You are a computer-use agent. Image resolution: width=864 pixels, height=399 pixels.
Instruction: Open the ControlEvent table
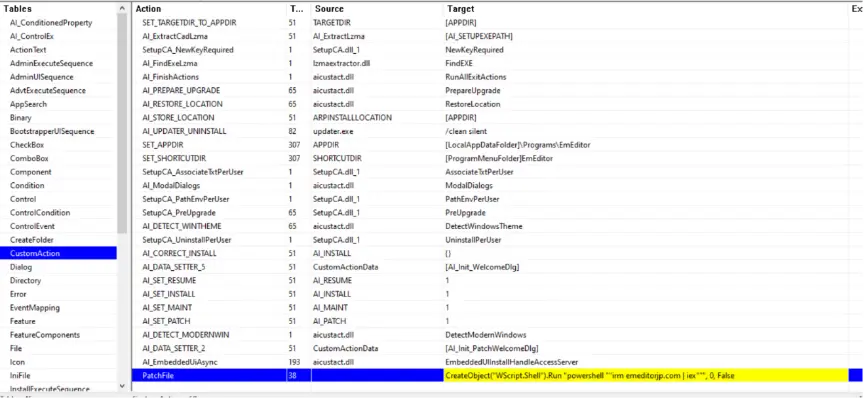tap(32, 226)
